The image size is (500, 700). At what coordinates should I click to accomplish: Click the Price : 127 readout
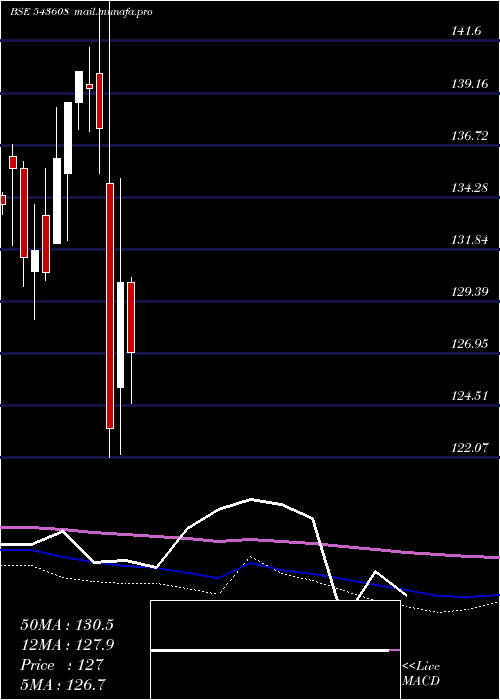pyautogui.click(x=62, y=665)
